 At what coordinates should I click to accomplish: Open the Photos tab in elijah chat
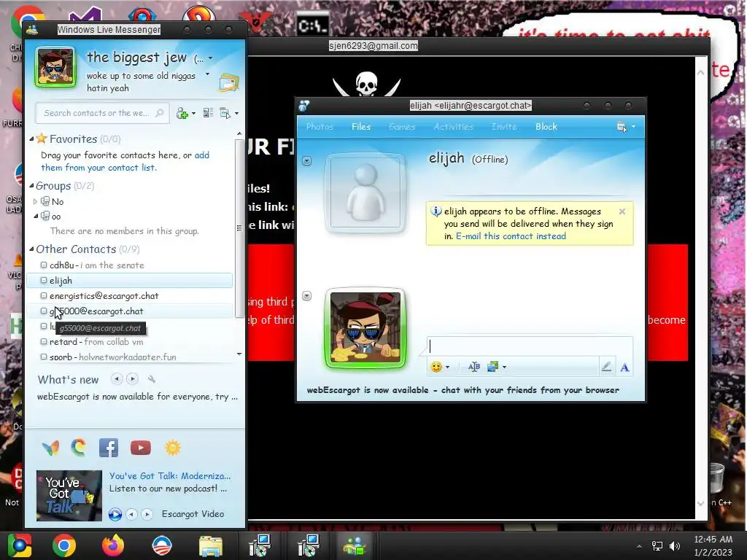[x=320, y=127]
